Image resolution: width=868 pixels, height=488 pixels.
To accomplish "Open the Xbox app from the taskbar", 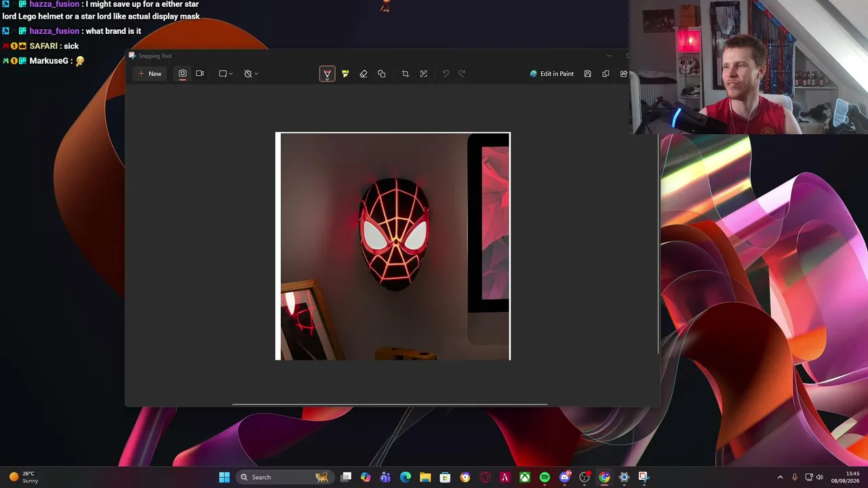I will click(x=525, y=477).
